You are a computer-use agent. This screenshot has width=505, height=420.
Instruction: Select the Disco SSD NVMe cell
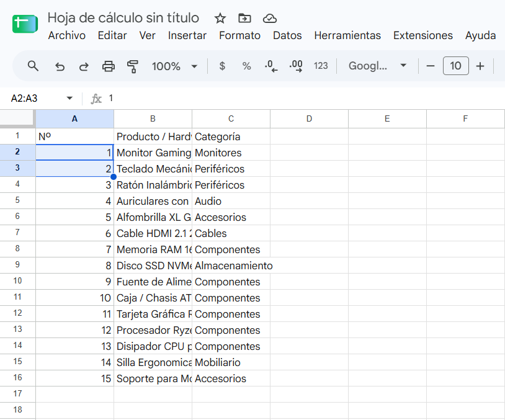click(x=153, y=266)
